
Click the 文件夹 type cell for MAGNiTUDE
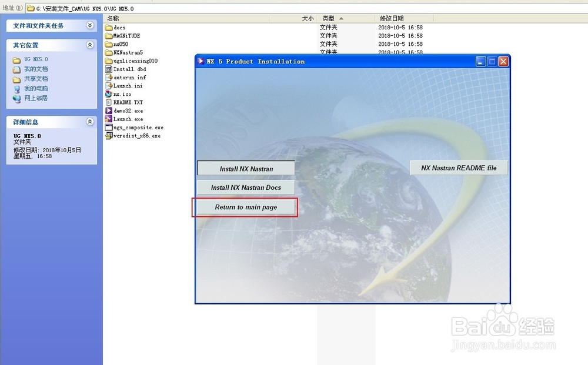(x=329, y=36)
